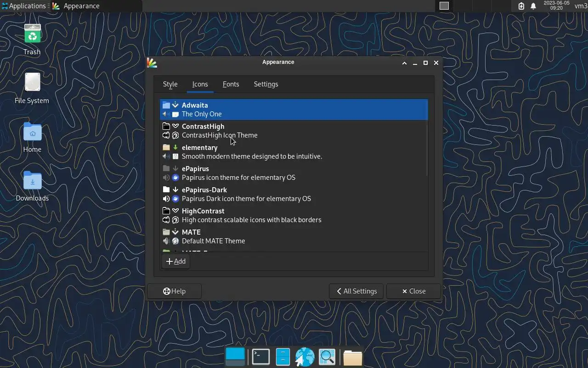588x368 pixels.
Task: Click the Close button at dialog bottom
Action: [413, 291]
